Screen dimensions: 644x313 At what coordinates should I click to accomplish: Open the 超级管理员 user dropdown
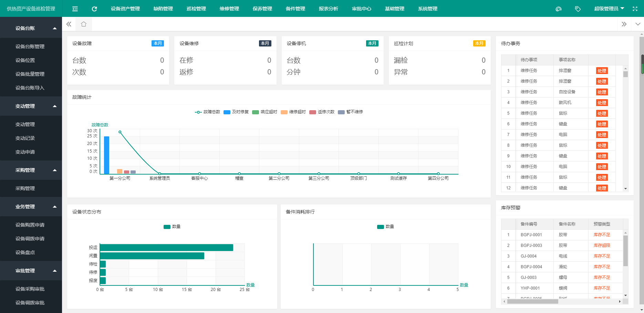609,9
